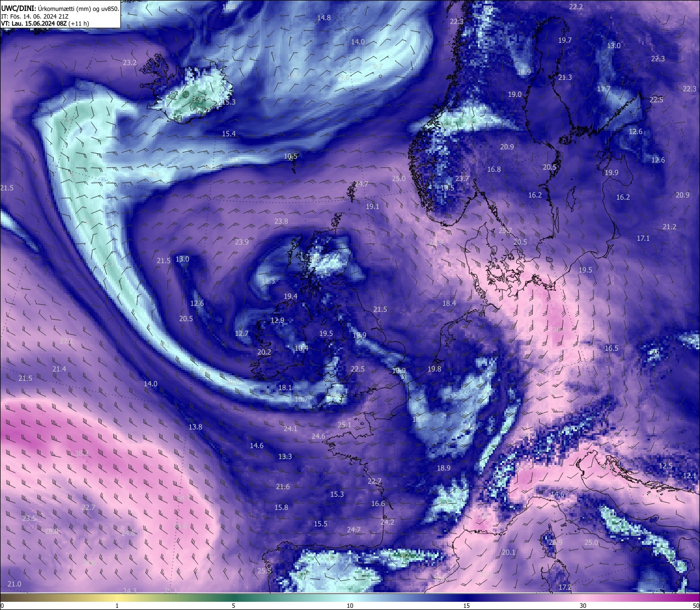This screenshot has height=610, width=700.
Task: Click the map value '17.1'
Action: point(643,239)
